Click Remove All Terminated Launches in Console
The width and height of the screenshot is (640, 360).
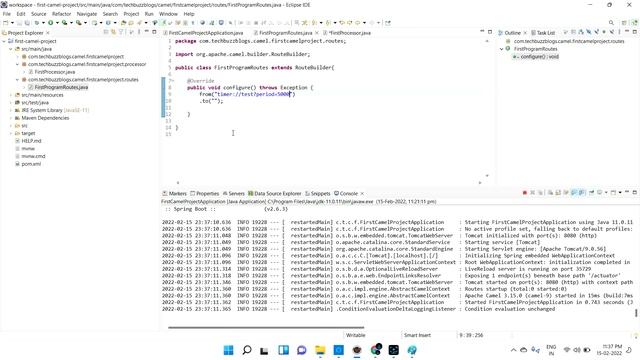540,193
